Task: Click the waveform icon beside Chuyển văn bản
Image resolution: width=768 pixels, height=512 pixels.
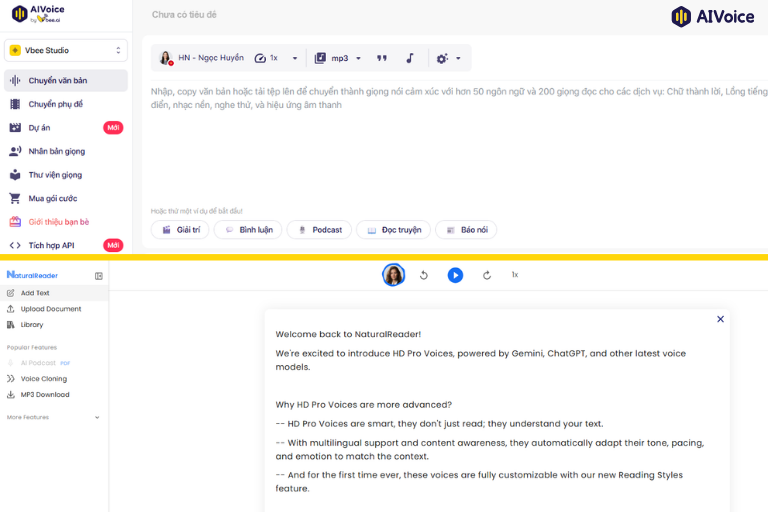Action: click(15, 80)
